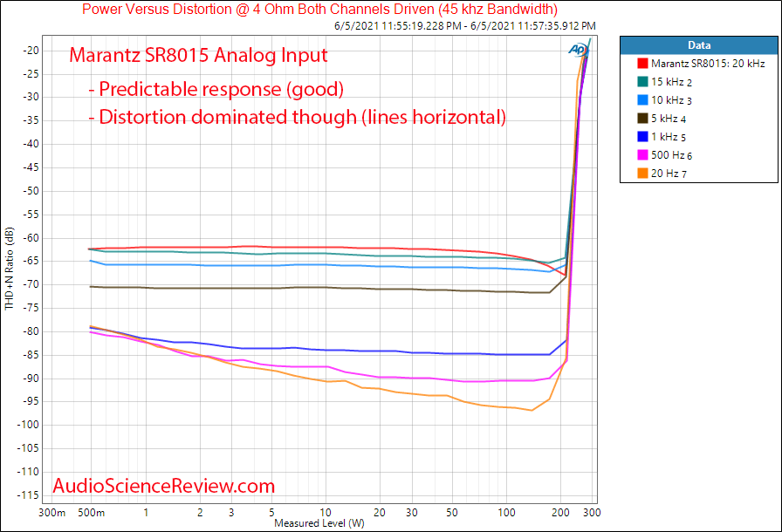Screen dimensions: 782x532
Task: Click the measurement timestamp under the title
Action: pos(465,25)
